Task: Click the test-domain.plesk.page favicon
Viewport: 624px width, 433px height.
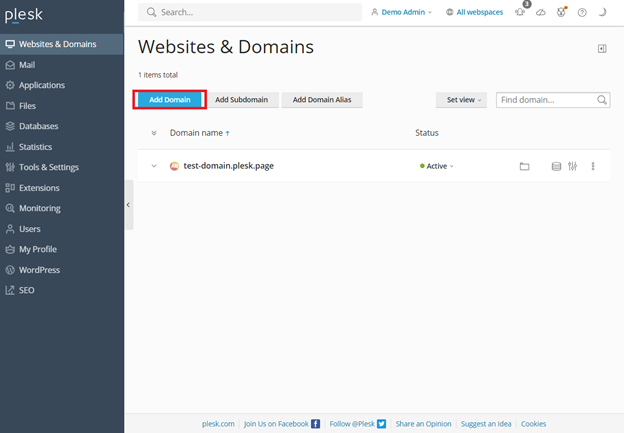Action: (x=174, y=166)
